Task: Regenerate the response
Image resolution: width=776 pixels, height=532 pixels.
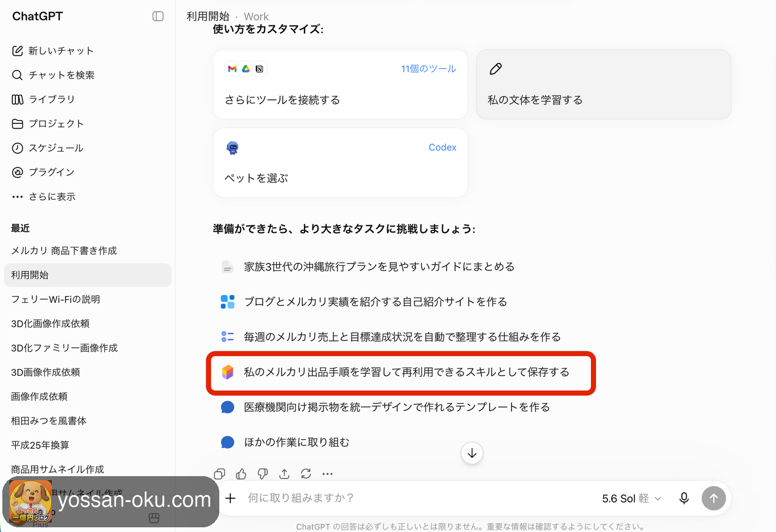Action: click(306, 474)
